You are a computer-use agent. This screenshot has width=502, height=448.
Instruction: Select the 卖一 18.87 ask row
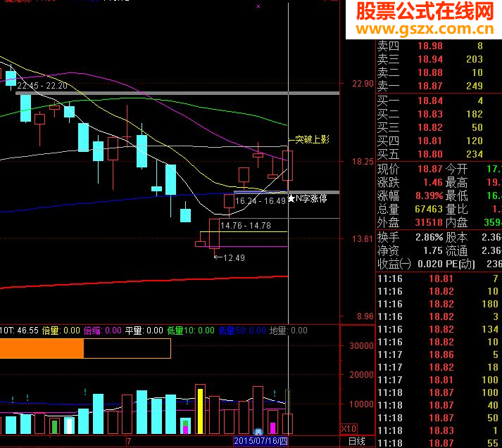[439, 86]
